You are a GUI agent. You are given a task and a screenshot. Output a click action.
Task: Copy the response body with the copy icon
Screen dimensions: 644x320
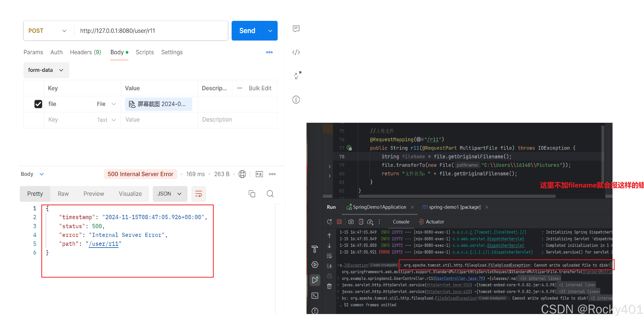[x=252, y=194]
